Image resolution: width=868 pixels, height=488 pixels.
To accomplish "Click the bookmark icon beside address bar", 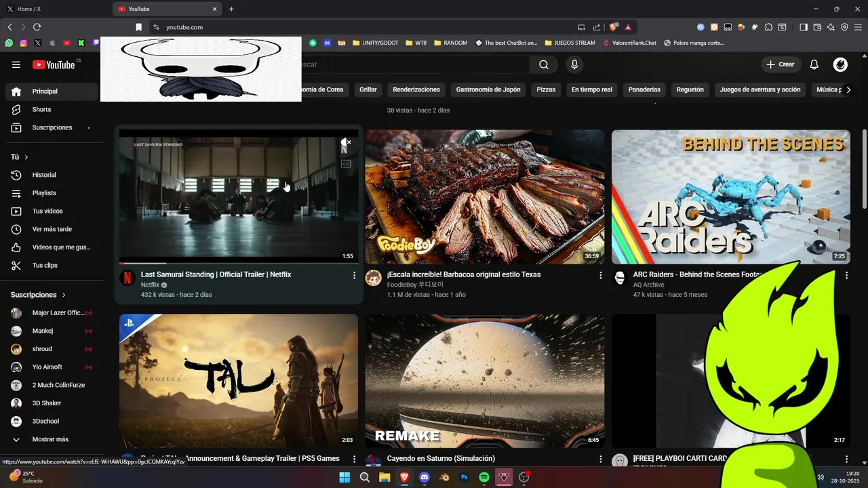I will coord(138,27).
